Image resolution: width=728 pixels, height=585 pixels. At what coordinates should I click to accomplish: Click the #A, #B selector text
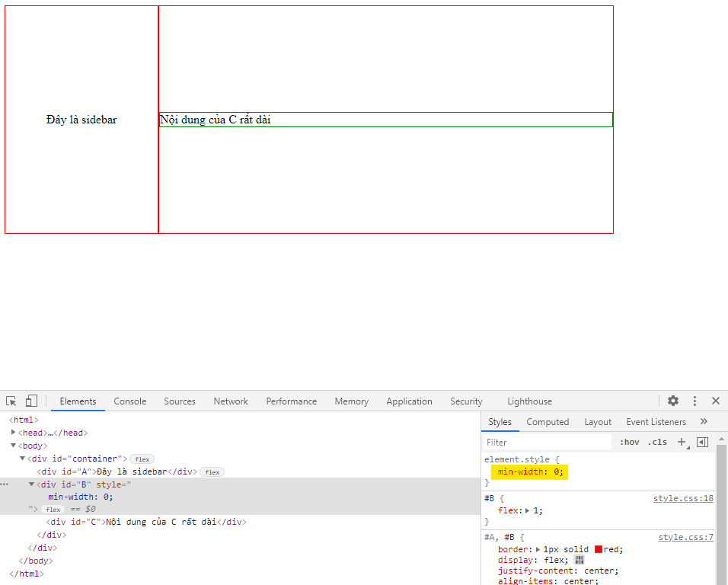click(x=499, y=537)
